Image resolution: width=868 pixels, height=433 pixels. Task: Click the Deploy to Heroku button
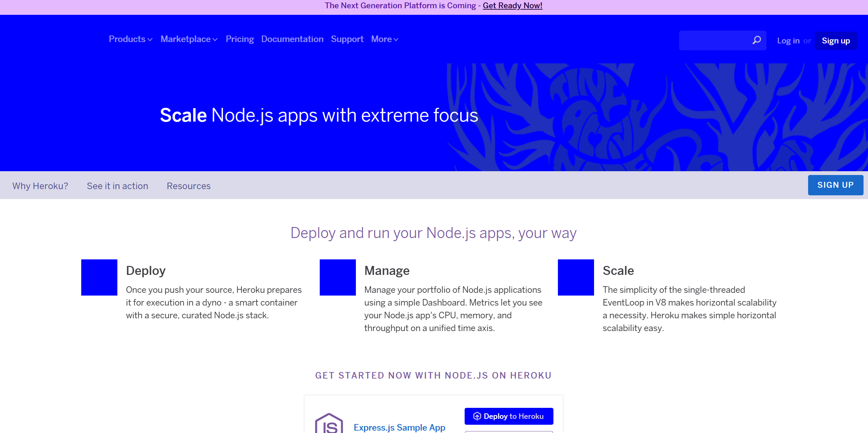click(x=509, y=416)
